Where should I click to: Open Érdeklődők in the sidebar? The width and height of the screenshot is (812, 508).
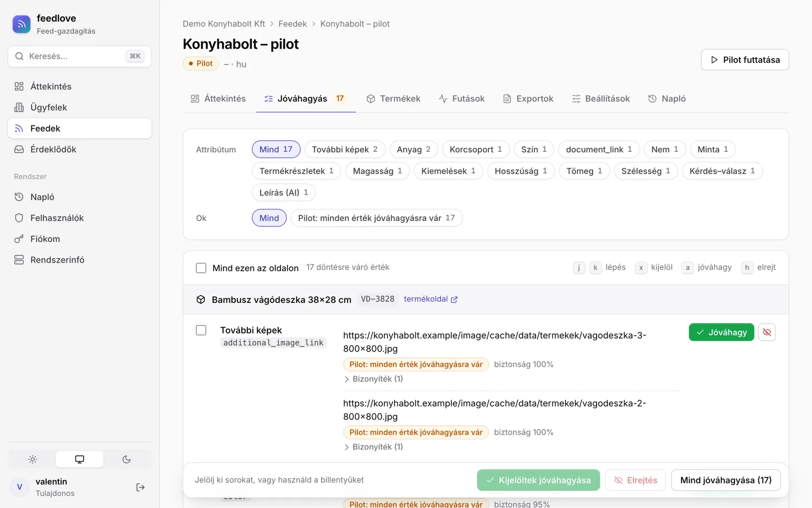coord(80,149)
